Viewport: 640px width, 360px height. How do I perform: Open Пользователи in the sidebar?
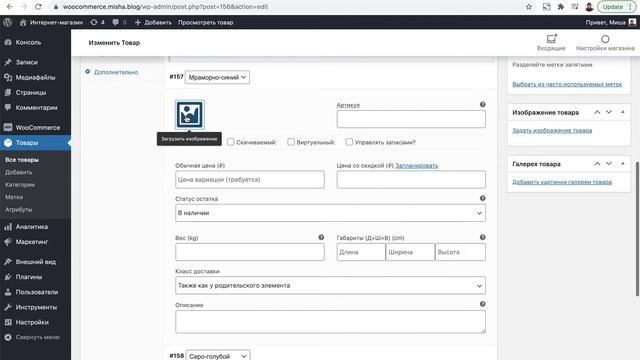coord(36,292)
